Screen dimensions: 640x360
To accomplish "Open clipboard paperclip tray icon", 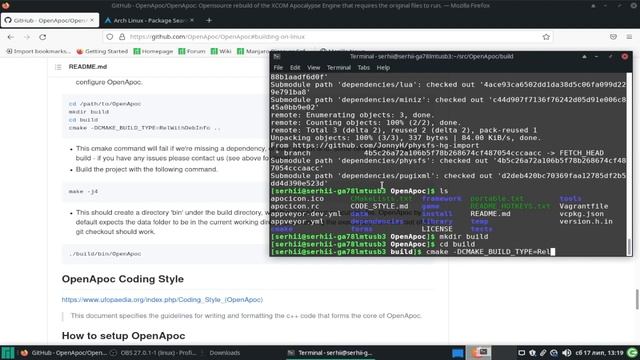I will [543, 353].
